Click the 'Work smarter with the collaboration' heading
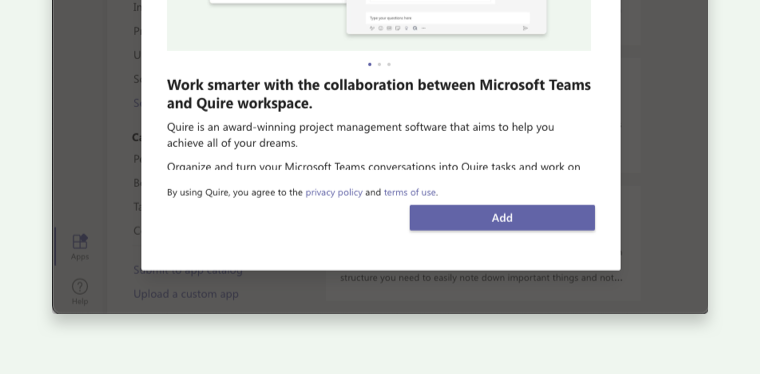This screenshot has width=760, height=374. click(x=379, y=94)
